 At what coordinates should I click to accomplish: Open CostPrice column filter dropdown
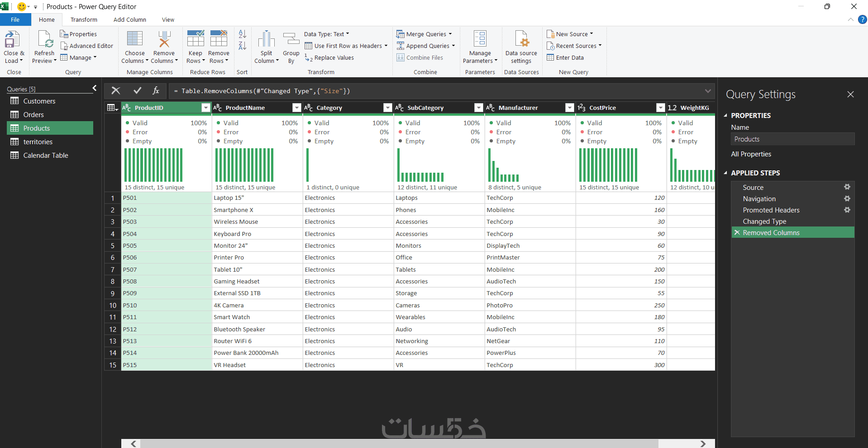(661, 108)
